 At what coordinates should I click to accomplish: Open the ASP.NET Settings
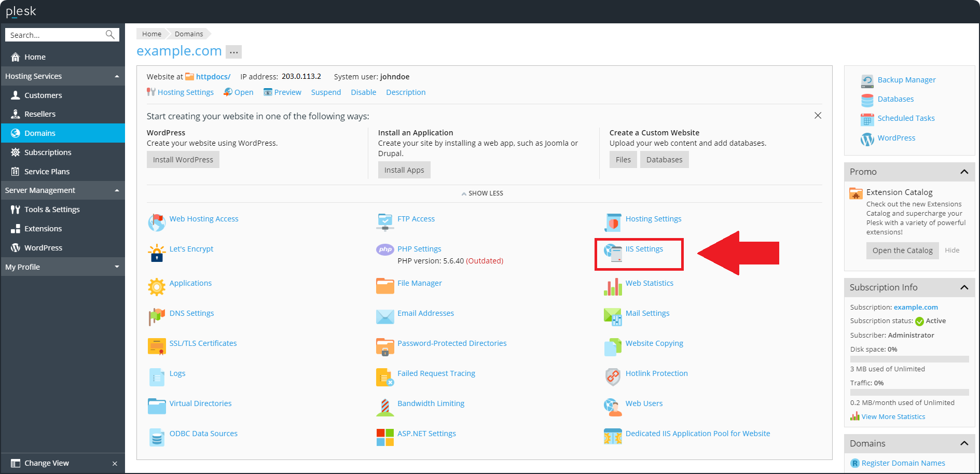click(426, 433)
